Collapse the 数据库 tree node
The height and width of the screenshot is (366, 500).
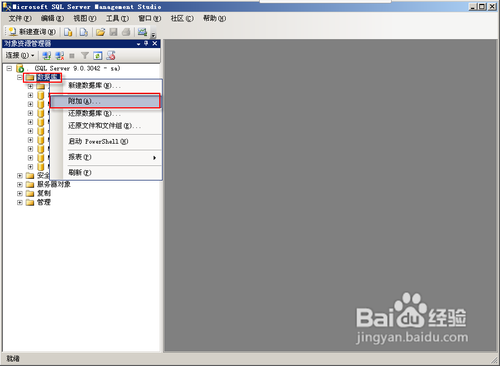pyautogui.click(x=20, y=77)
